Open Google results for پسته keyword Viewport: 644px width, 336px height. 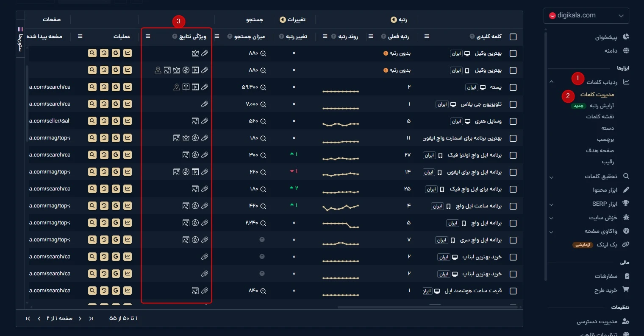(x=116, y=87)
